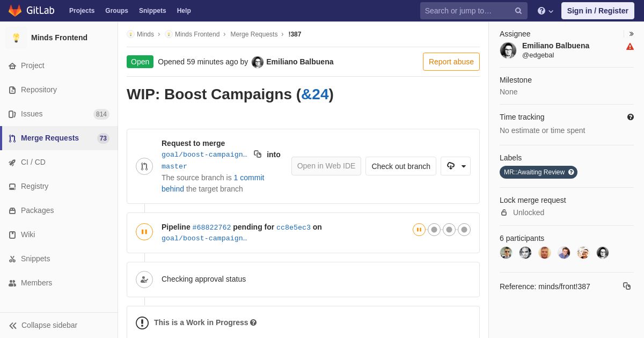Click the GitLab fox logo
The height and width of the screenshot is (338, 644).
[x=15, y=11]
